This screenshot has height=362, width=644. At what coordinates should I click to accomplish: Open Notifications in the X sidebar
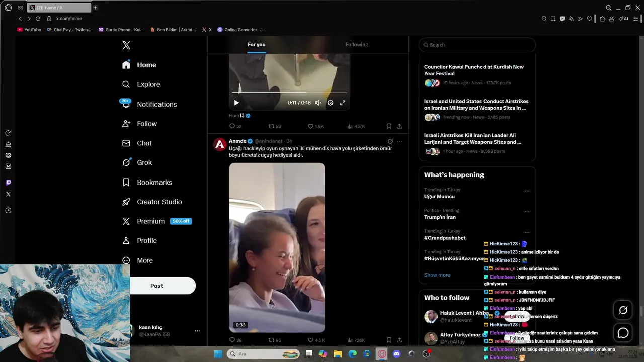tap(149, 104)
